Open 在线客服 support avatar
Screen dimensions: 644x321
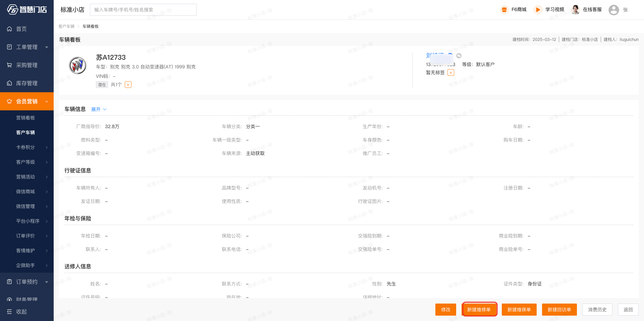point(575,10)
